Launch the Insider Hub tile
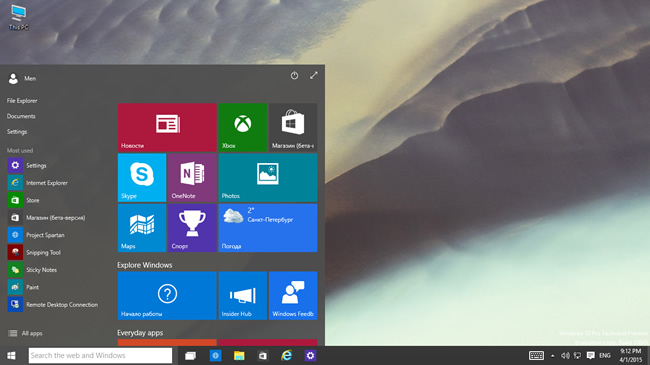The image size is (650, 365). click(243, 295)
